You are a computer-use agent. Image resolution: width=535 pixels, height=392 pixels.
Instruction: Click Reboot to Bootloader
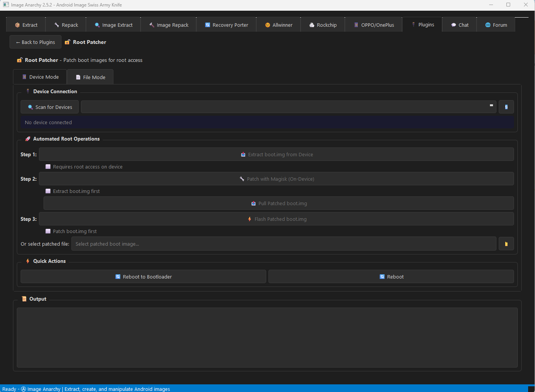click(143, 277)
